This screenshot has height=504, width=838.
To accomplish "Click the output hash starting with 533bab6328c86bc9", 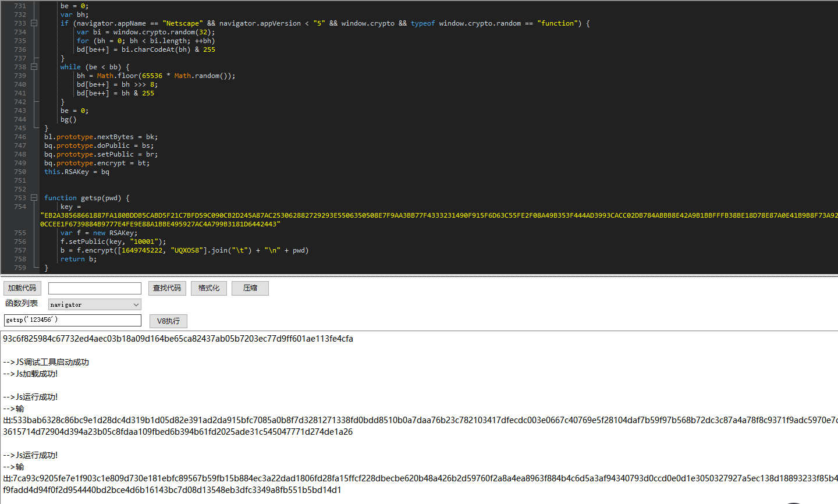I will coord(425,420).
